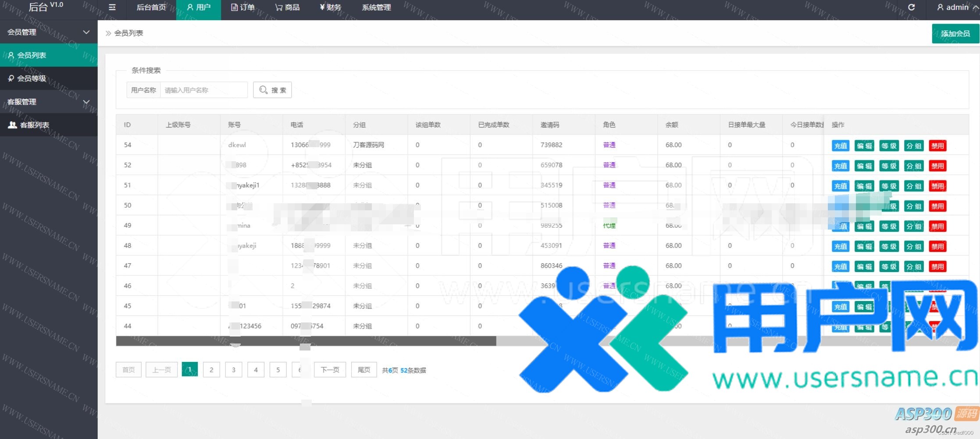Select 会员列表 in the sidebar
The image size is (980, 439).
click(49, 55)
